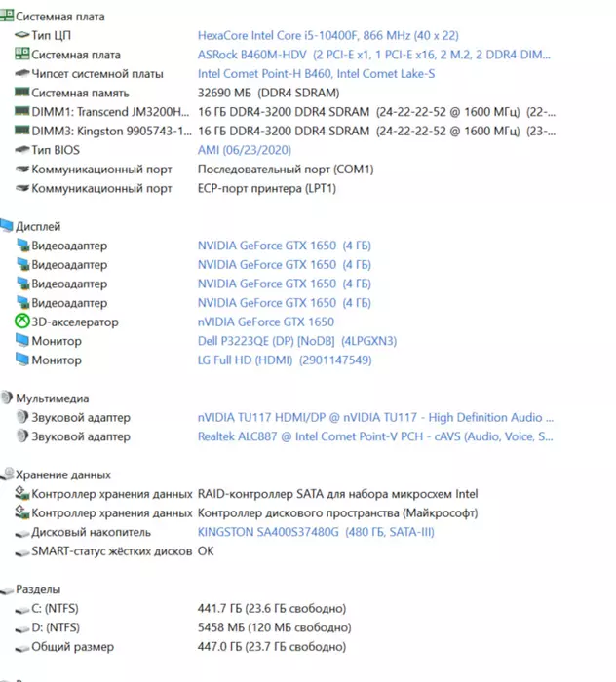
Task: Click the speaker icon for Realtek ALC887 row
Action: click(22, 436)
